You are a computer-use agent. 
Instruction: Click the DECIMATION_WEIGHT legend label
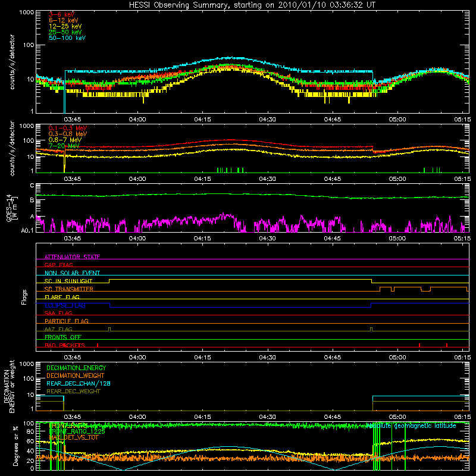(76, 376)
